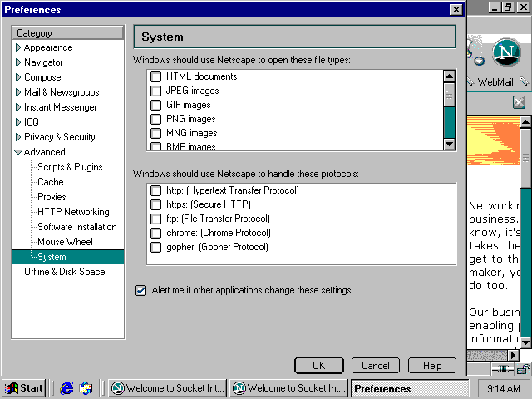Select Offline & Disk Space category
The width and height of the screenshot is (532, 399).
pos(65,272)
